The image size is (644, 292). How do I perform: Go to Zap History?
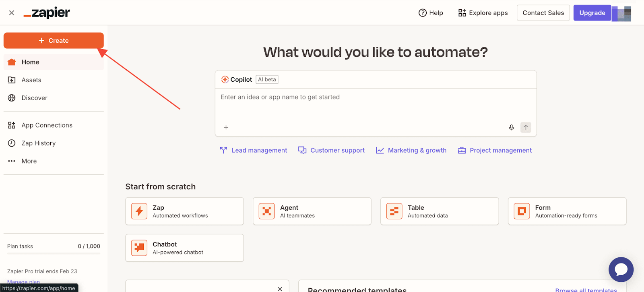pyautogui.click(x=38, y=143)
